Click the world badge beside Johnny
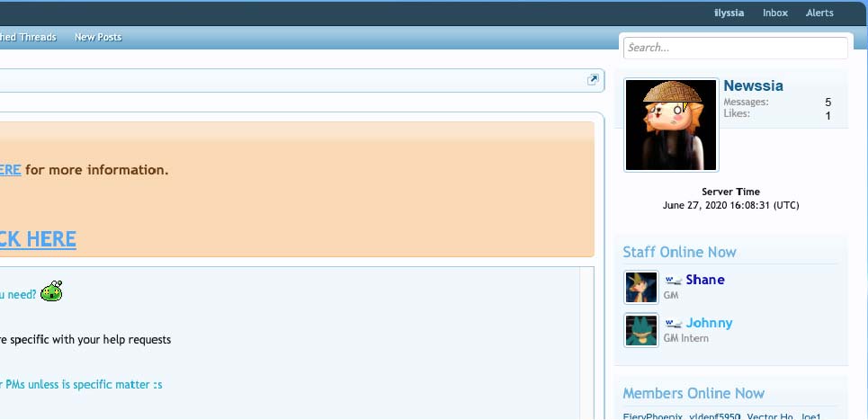 click(x=674, y=324)
